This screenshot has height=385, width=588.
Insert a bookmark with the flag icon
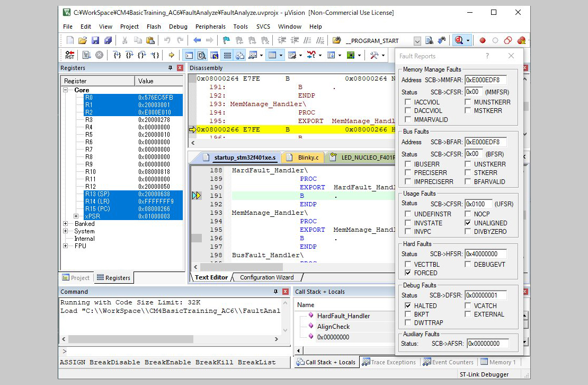pos(226,40)
